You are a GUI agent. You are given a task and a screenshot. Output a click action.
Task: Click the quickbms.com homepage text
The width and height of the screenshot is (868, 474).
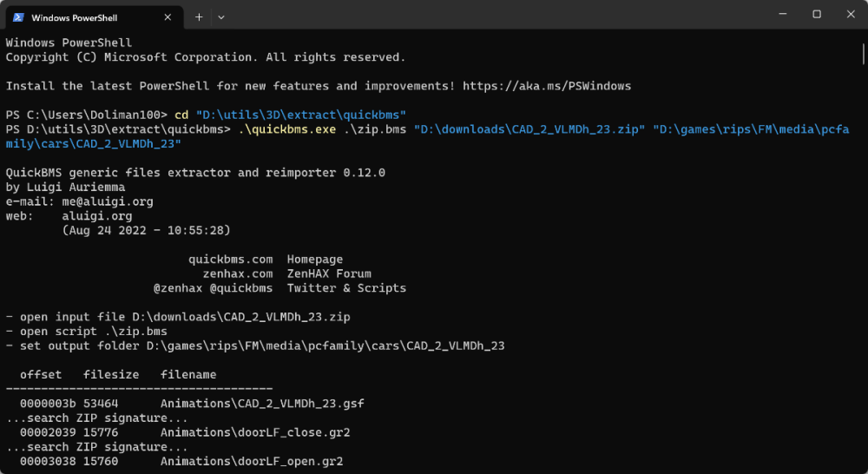tap(230, 260)
